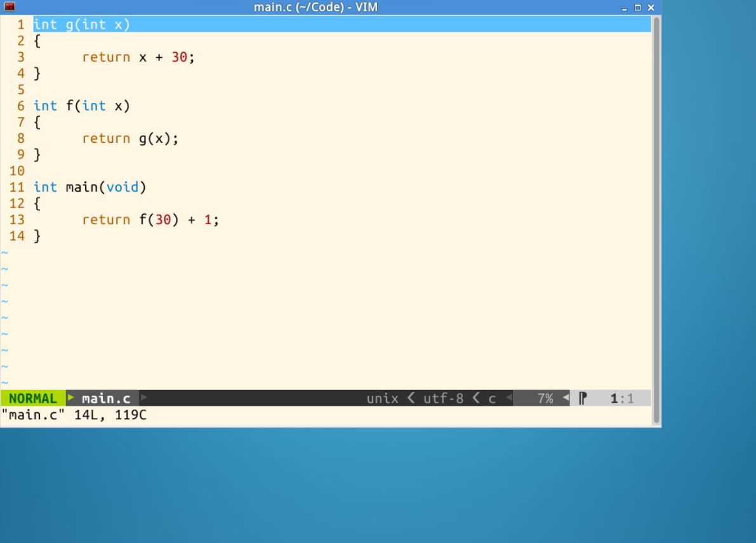Click the closing brace on line 9
Screen dimensions: 756x543
(37, 154)
